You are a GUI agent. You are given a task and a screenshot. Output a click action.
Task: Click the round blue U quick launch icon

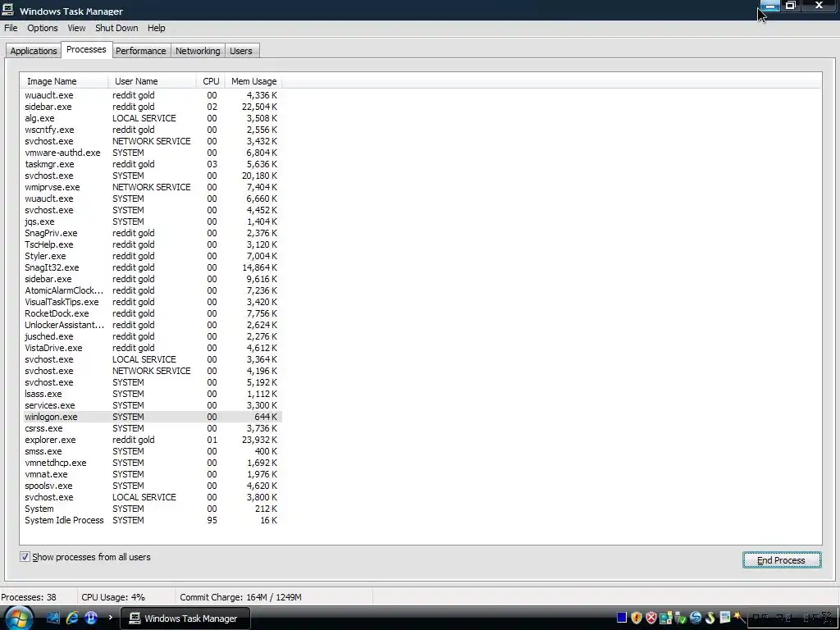tap(90, 618)
